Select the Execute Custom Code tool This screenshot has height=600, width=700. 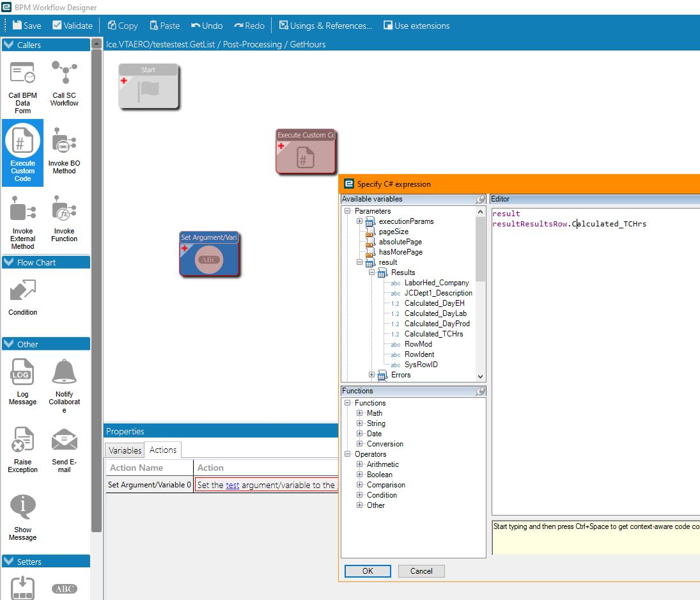[x=23, y=153]
